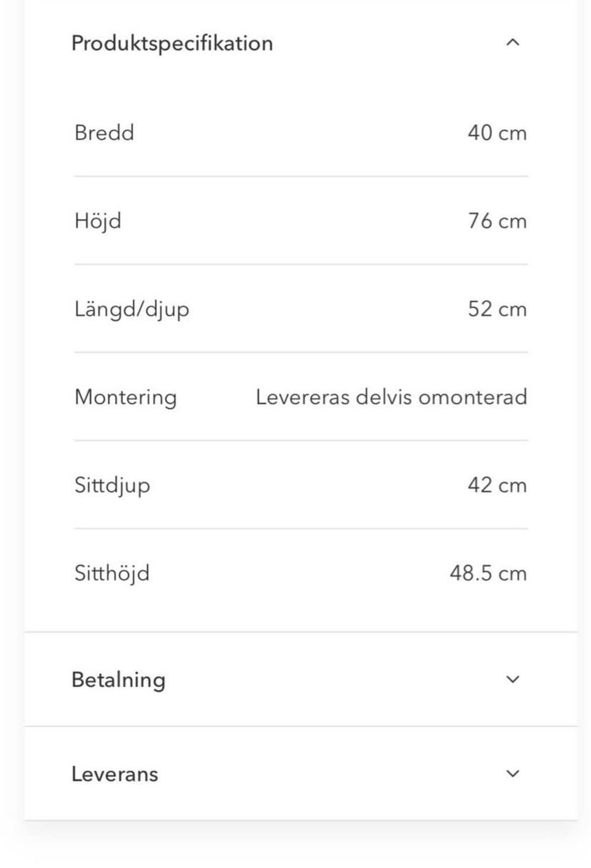Select the Längd/djup label

click(x=132, y=309)
